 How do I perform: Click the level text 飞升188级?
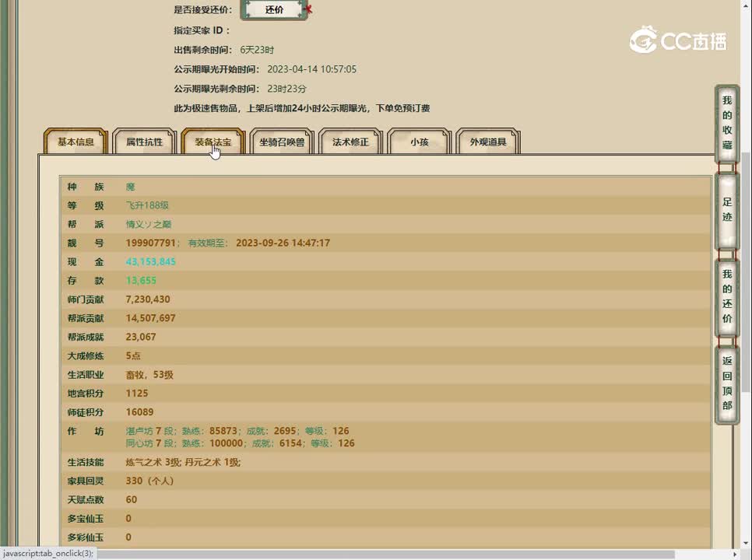147,205
